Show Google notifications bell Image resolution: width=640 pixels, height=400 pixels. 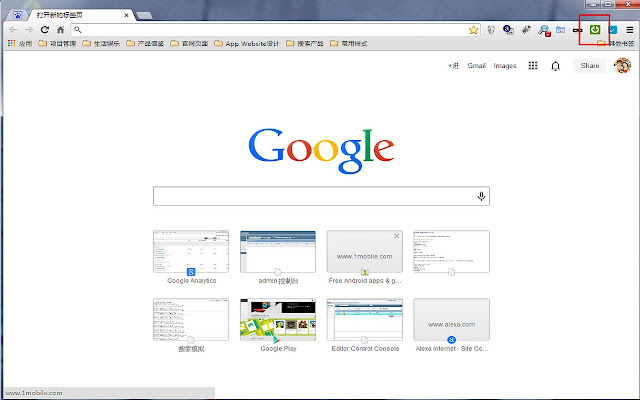pos(556,66)
